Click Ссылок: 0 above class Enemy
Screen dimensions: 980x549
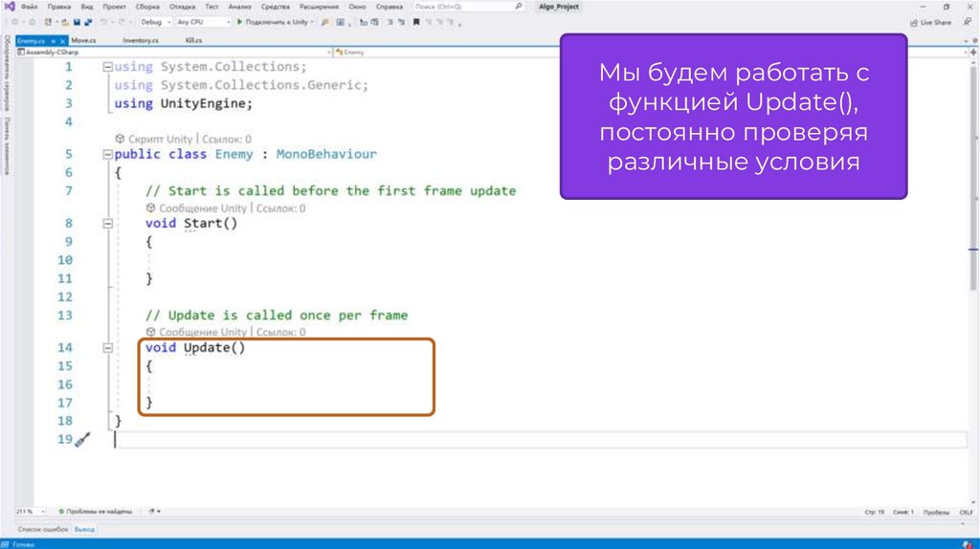(226, 139)
